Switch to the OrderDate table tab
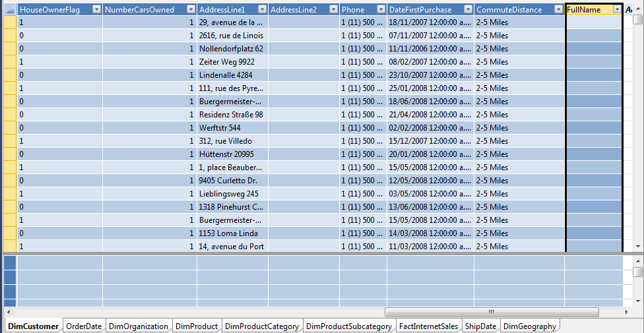 click(x=84, y=326)
